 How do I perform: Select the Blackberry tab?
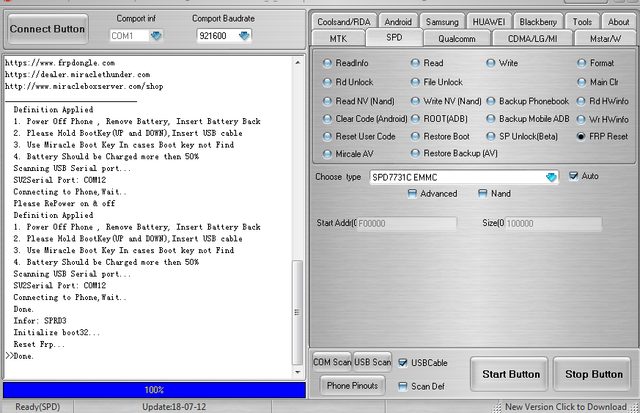coord(538,22)
